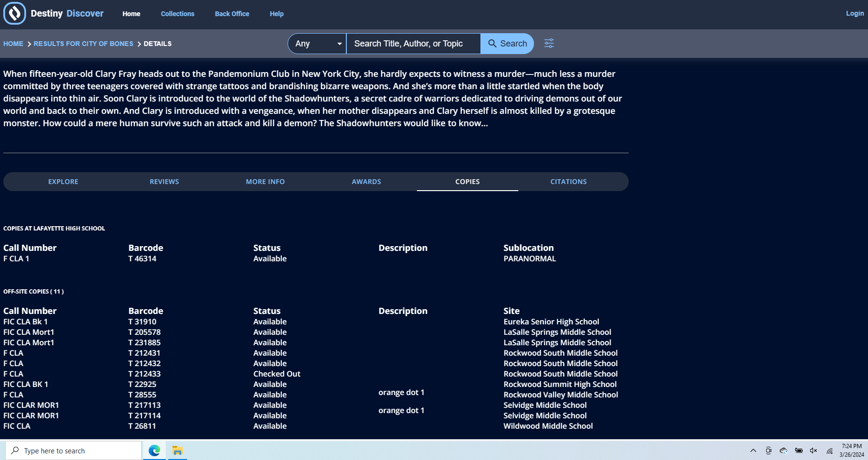The width and height of the screenshot is (868, 460).
Task: Open the Collections menu item
Action: (178, 14)
